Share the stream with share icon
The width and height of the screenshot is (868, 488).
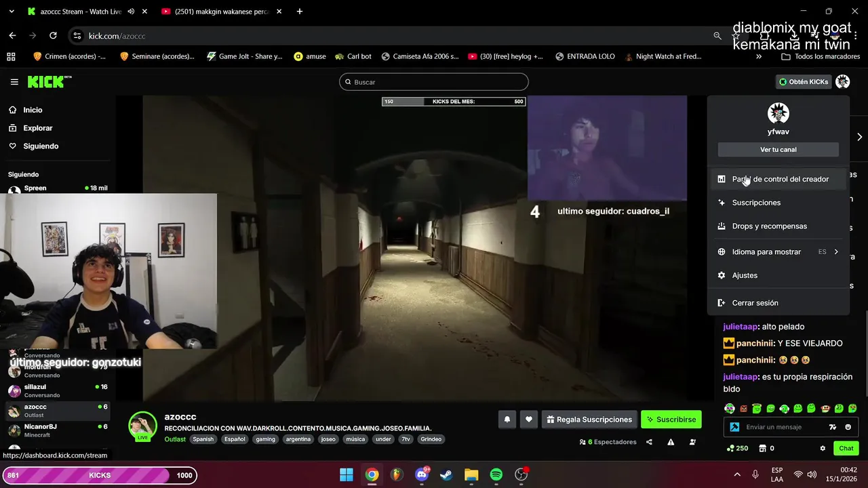coord(649,442)
